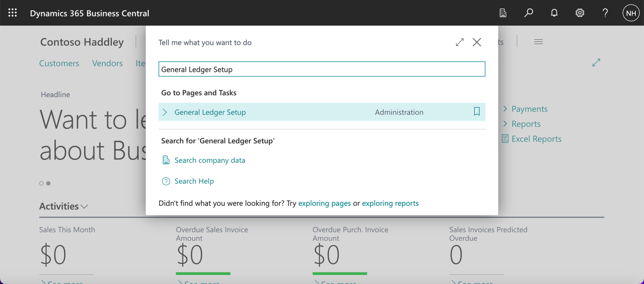Image resolution: width=644 pixels, height=284 pixels.
Task: Click the Administration category text in the result
Action: click(x=399, y=112)
